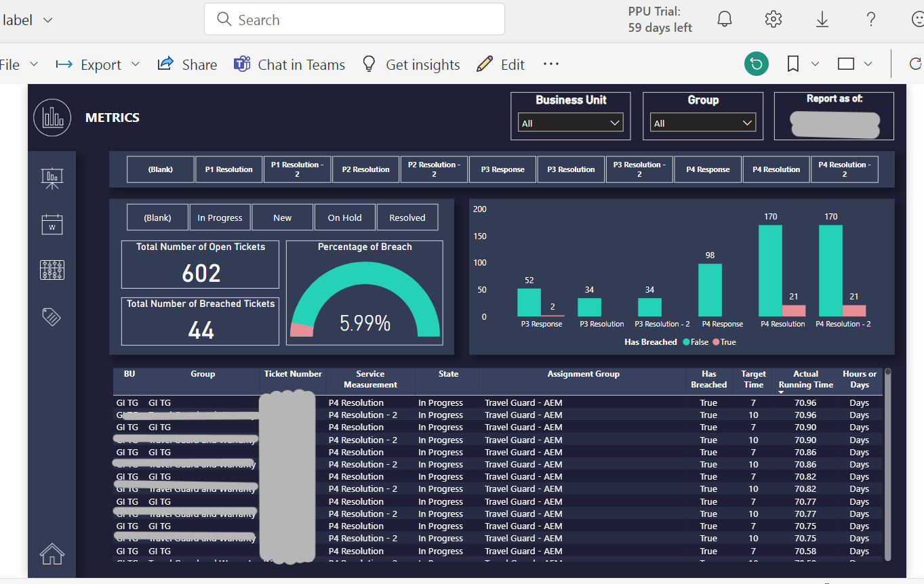Viewport: 924px width, 584px height.
Task: Sort by Actual Running Time column
Action: 805,379
